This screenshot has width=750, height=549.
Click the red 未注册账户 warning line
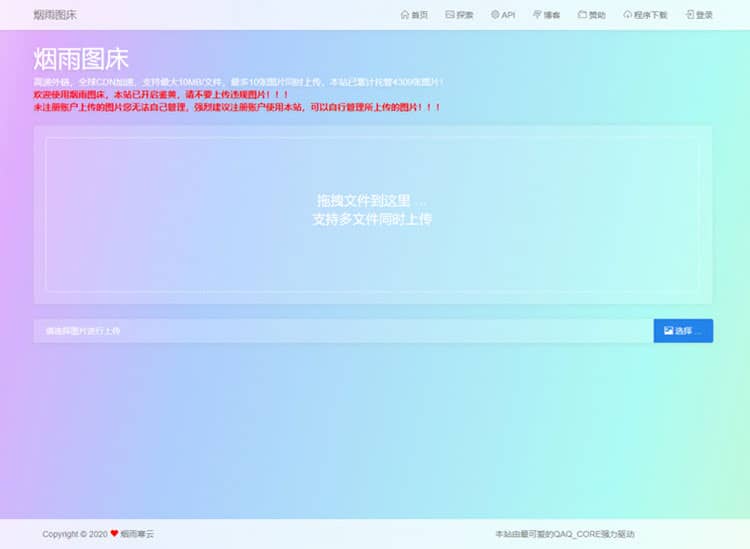pos(237,107)
